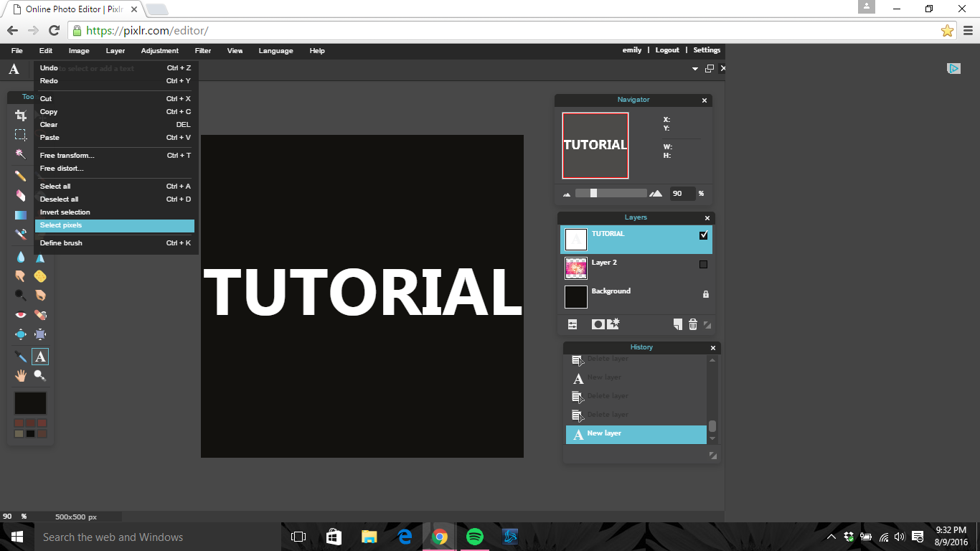Open layer settings in Layers panel
Screen dimensions: 980x551
(573, 324)
